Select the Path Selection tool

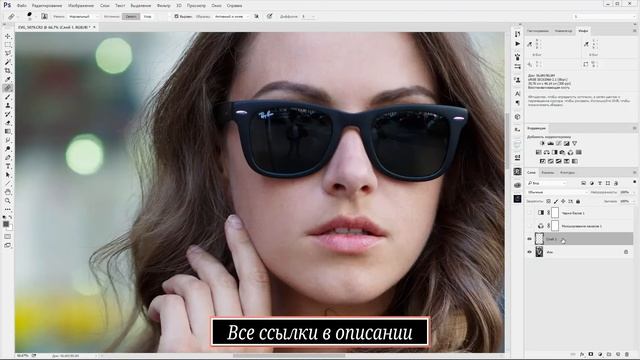(8, 175)
